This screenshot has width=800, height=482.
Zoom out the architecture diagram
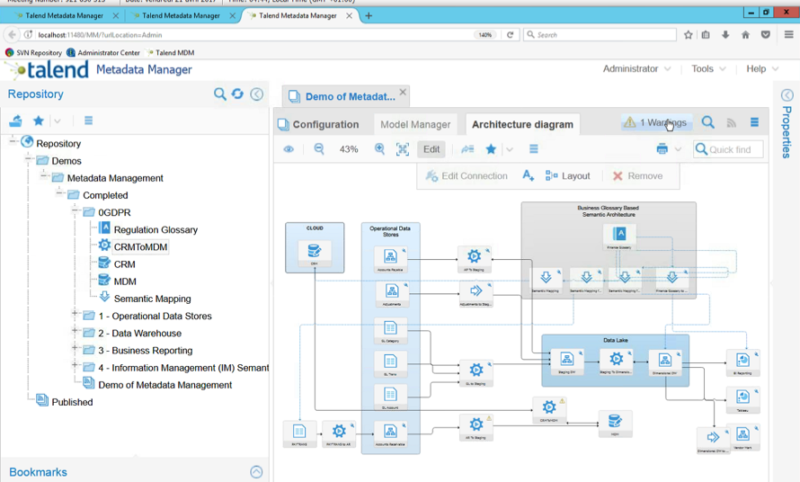tap(320, 149)
